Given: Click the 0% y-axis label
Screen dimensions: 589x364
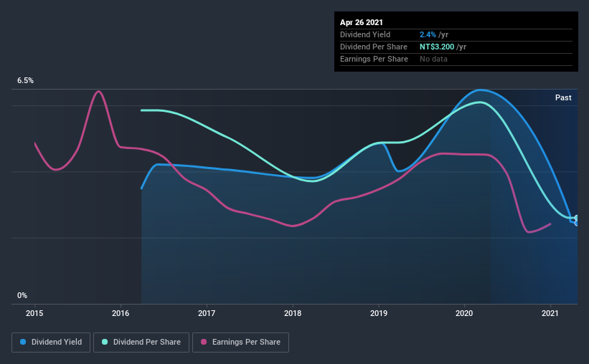Looking at the screenshot, I should (22, 296).
